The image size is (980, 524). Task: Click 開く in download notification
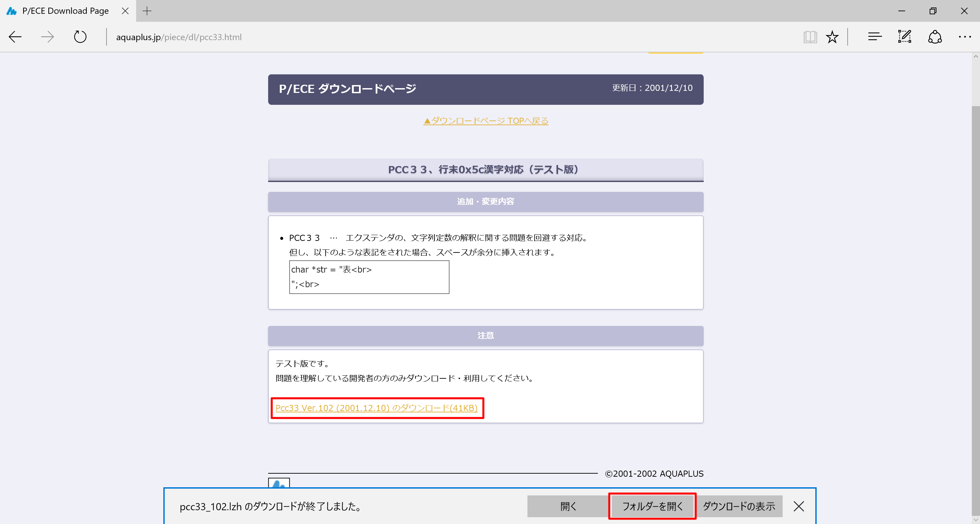coord(568,506)
